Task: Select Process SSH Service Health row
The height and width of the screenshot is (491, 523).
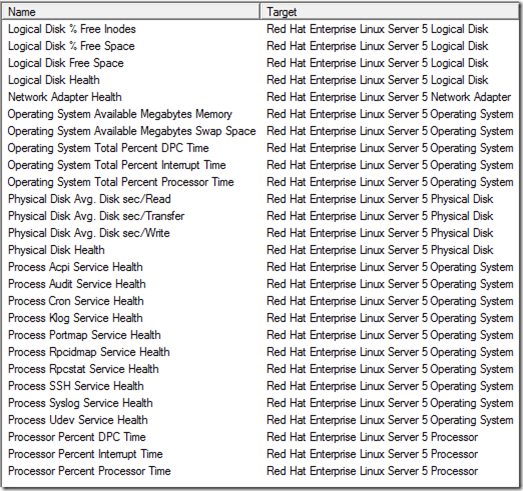Action: [x=260, y=386]
